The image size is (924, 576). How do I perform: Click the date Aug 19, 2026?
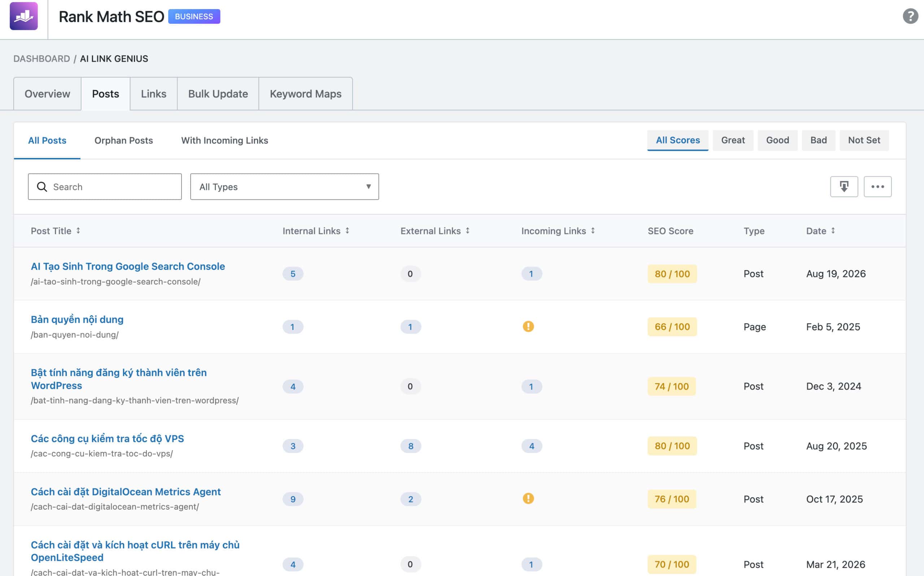[836, 274]
